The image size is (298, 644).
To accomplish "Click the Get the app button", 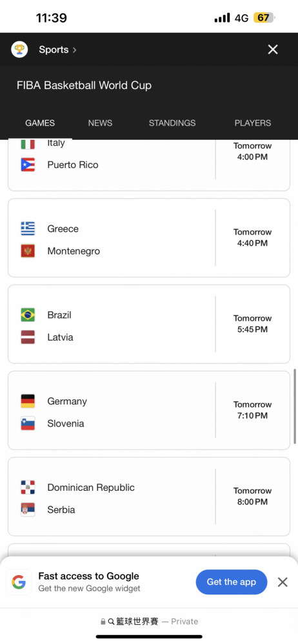I will [x=232, y=582].
